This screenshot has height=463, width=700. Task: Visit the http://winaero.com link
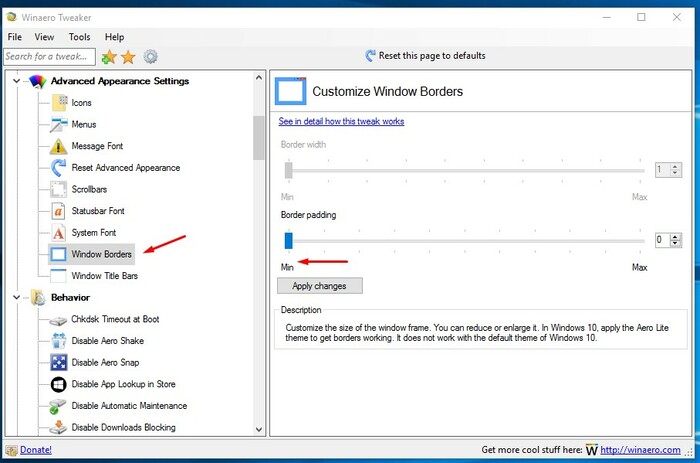click(640, 450)
